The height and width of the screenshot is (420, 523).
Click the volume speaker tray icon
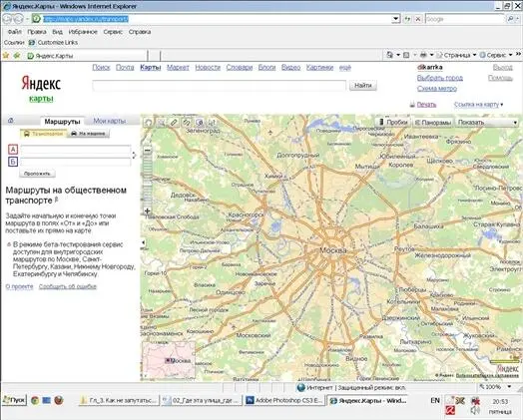click(475, 410)
